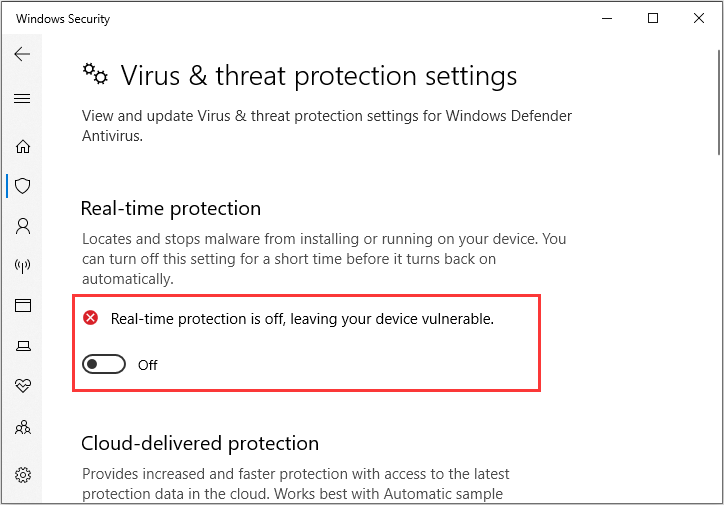Open the Home section in the sidebar
This screenshot has width=724, height=505.
pos(23,146)
